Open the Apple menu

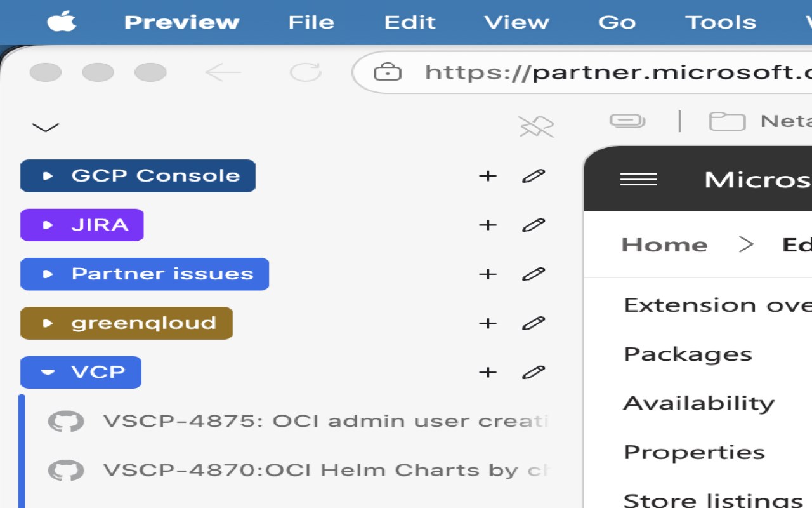coord(62,22)
